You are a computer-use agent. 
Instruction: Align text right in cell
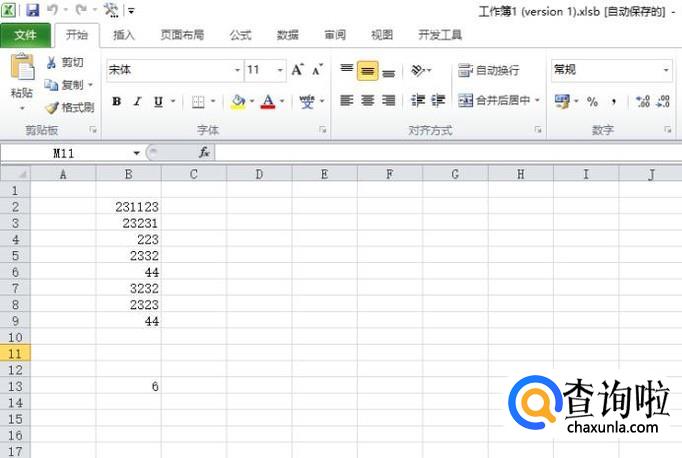click(x=388, y=100)
